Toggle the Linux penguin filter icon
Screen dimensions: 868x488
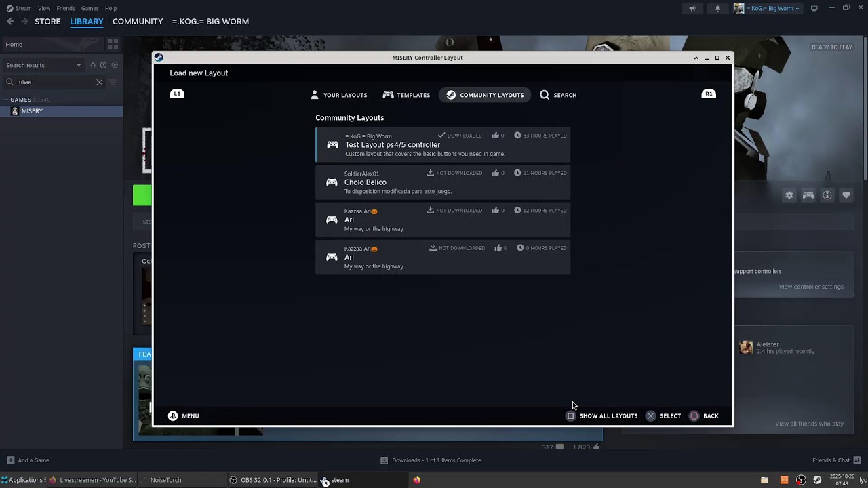(93, 65)
